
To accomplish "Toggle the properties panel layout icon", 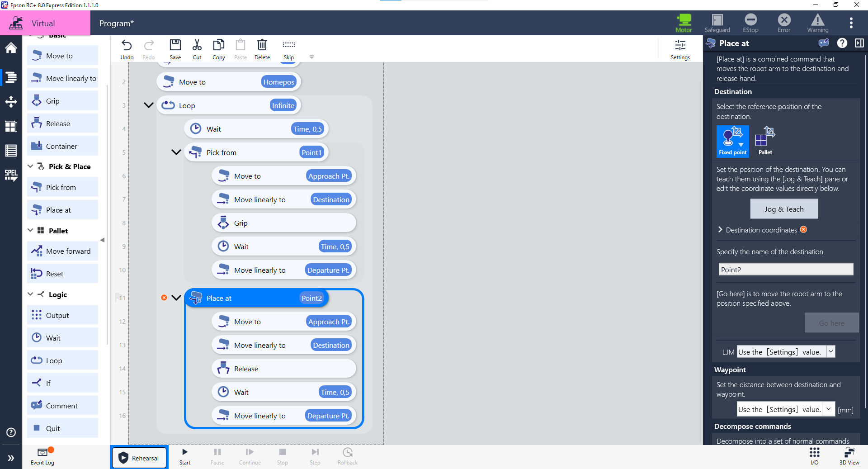I will pyautogui.click(x=859, y=43).
